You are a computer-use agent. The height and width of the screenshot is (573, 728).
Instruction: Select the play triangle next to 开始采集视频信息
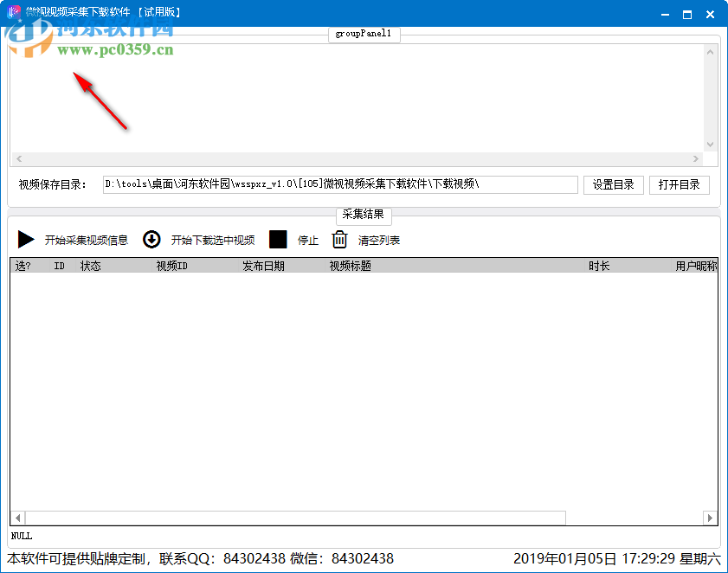26,240
